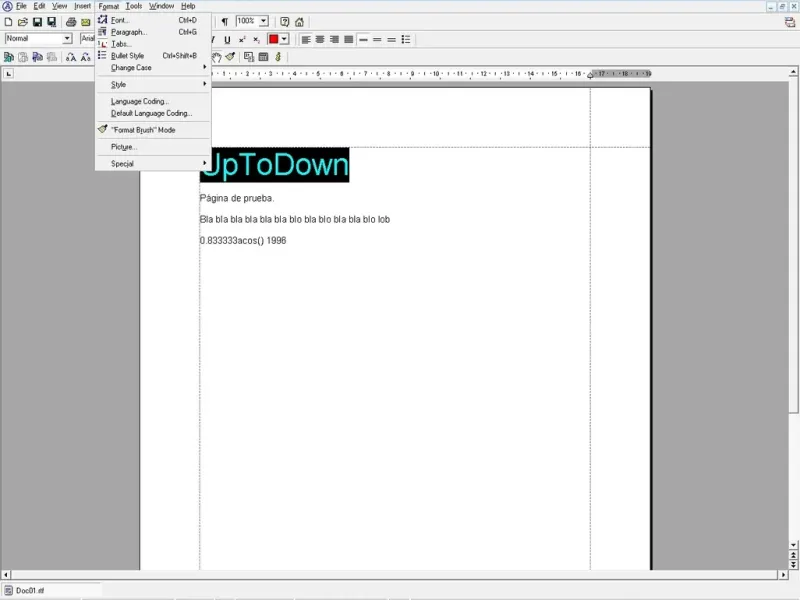Open the Help menu
Screen dimensions: 800x600
pyautogui.click(x=188, y=6)
